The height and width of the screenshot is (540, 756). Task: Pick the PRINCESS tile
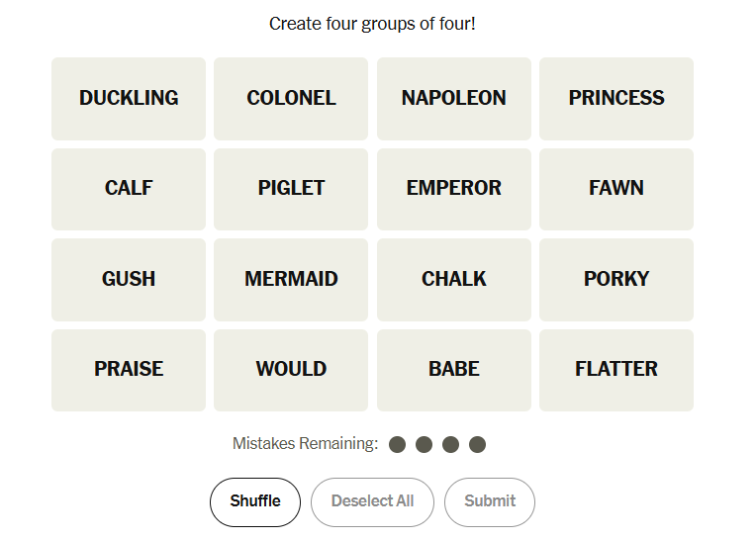615,98
